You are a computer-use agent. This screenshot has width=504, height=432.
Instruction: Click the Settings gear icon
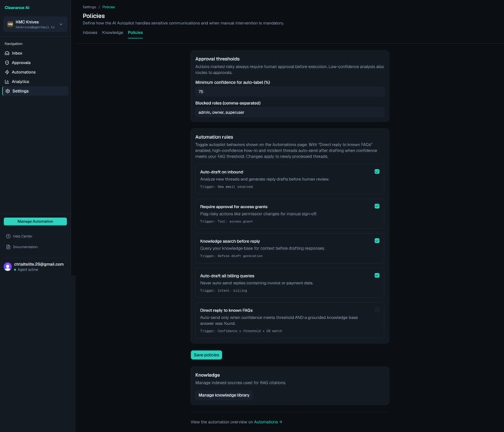tap(8, 91)
